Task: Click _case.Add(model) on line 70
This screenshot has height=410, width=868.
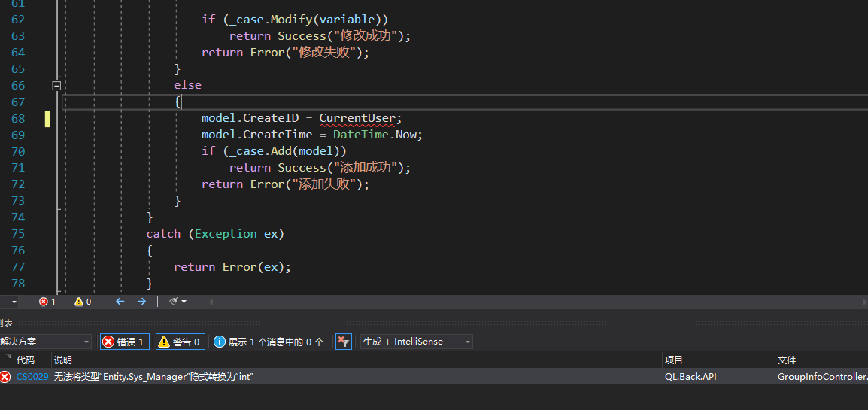Action: 284,151
